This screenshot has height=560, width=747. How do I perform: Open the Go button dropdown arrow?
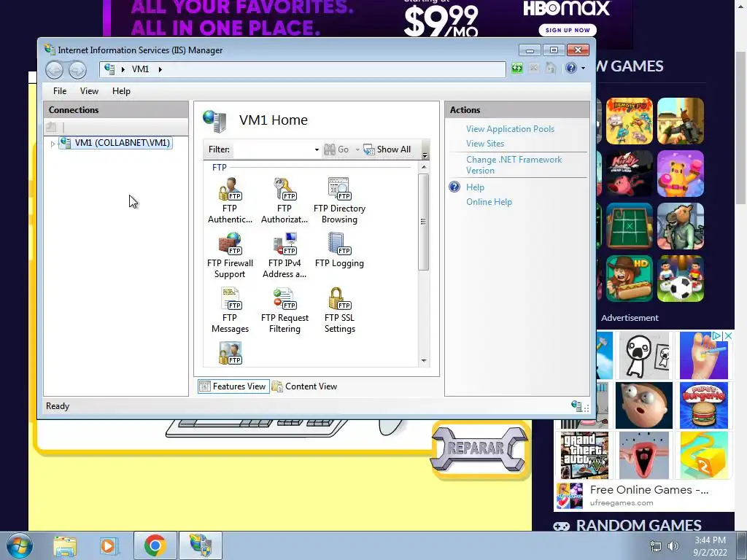click(357, 150)
